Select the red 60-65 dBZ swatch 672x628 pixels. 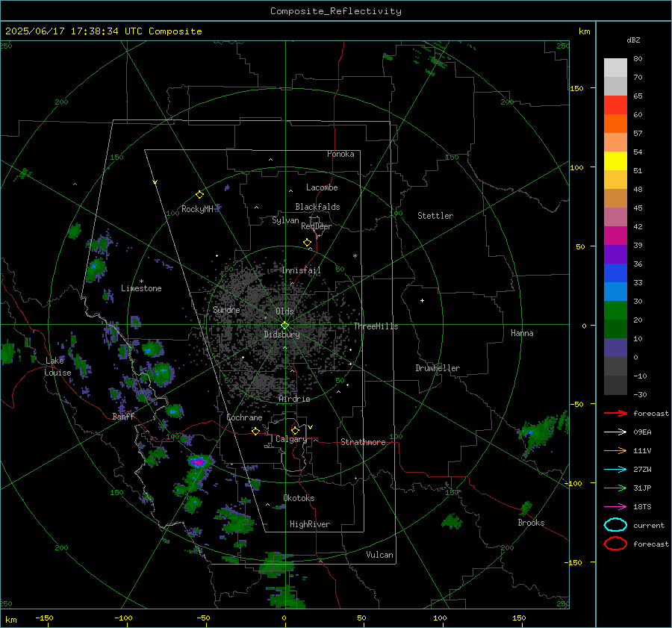(x=615, y=105)
